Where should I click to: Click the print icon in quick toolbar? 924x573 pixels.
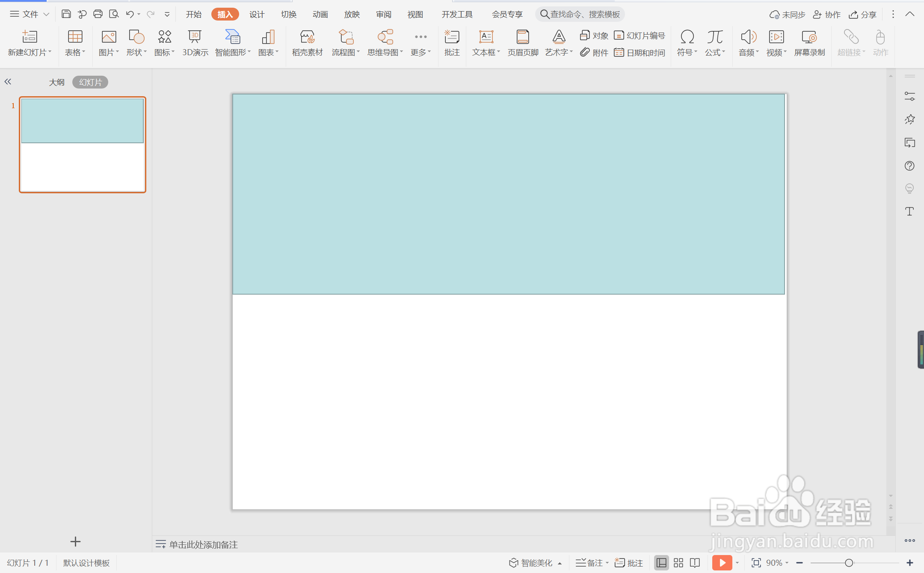pos(98,14)
